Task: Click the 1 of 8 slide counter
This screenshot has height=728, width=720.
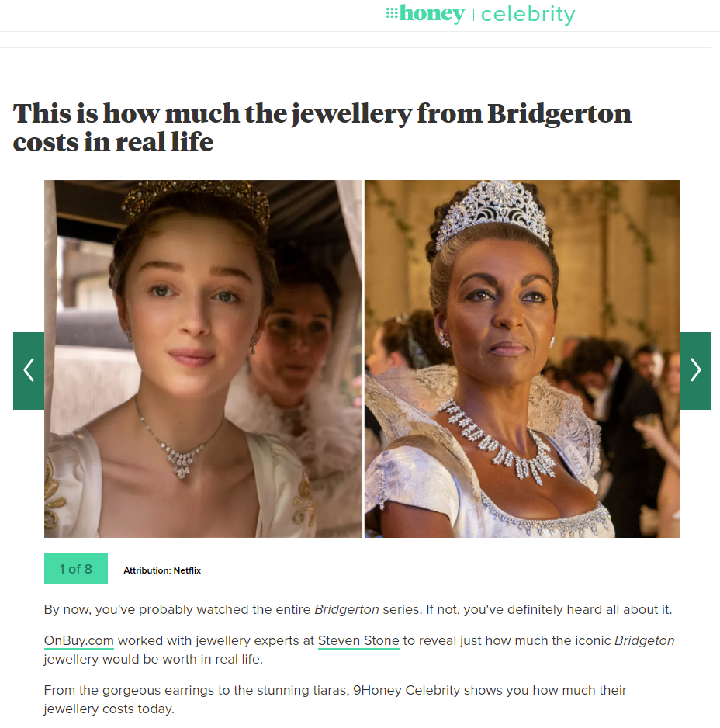Action: tap(76, 569)
